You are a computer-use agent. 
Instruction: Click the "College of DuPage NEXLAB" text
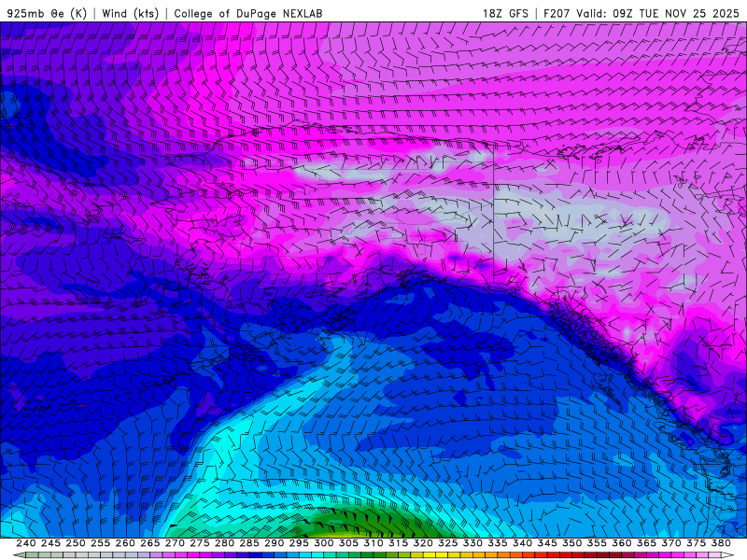click(248, 13)
